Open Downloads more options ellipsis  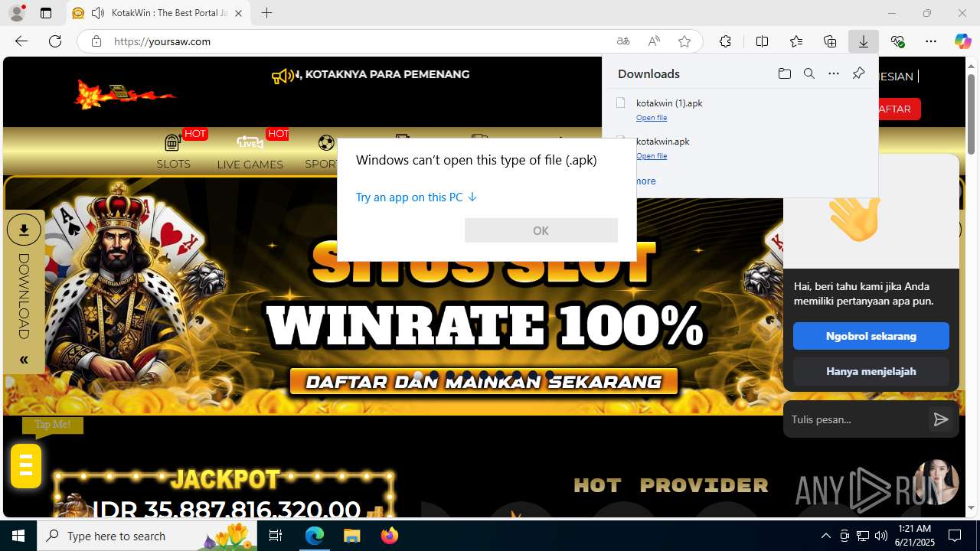click(834, 73)
